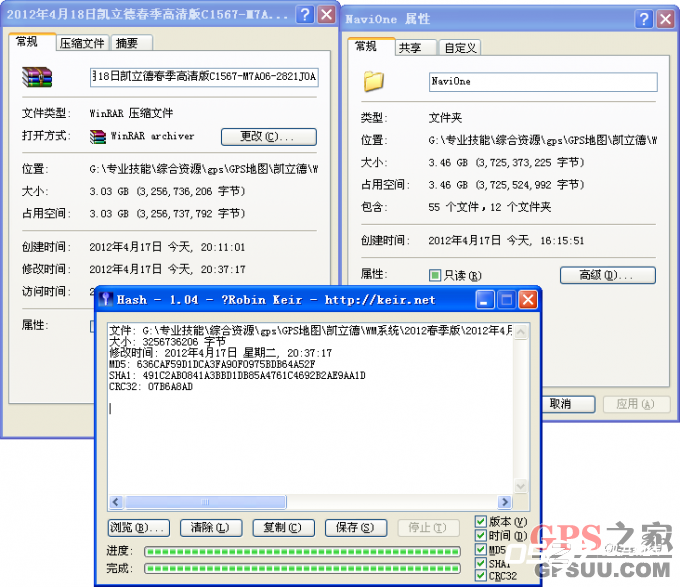Viewport: 680px width, 587px height.
Task: Switch to 压缩文件 tab
Action: coord(82,43)
